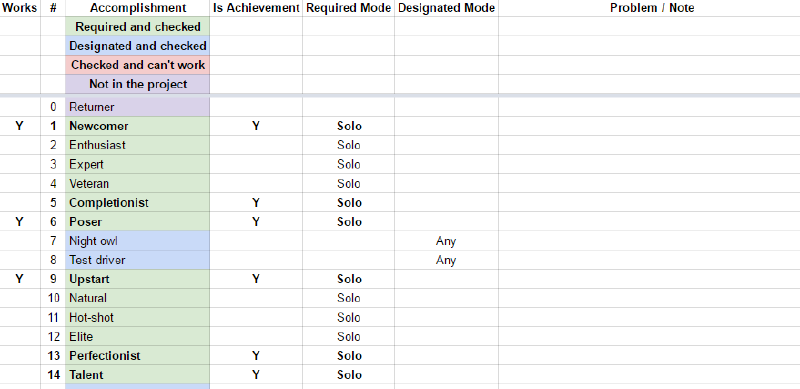This screenshot has height=389, width=800.
Task: Click the Expert cell
Action: pyautogui.click(x=138, y=164)
